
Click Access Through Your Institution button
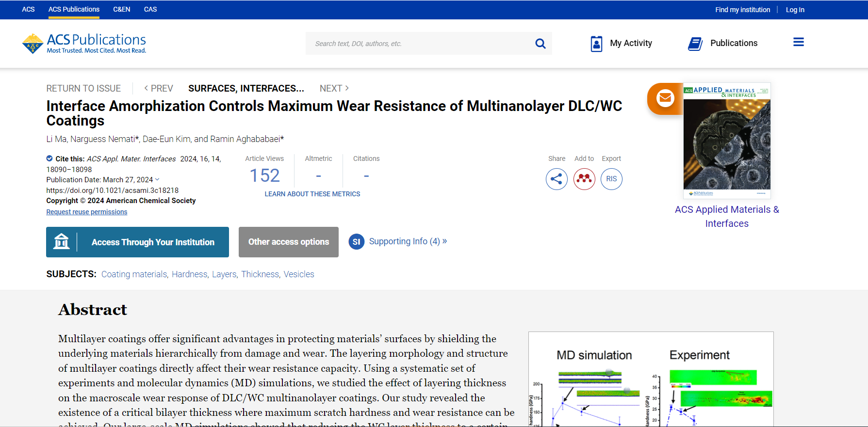(x=137, y=242)
